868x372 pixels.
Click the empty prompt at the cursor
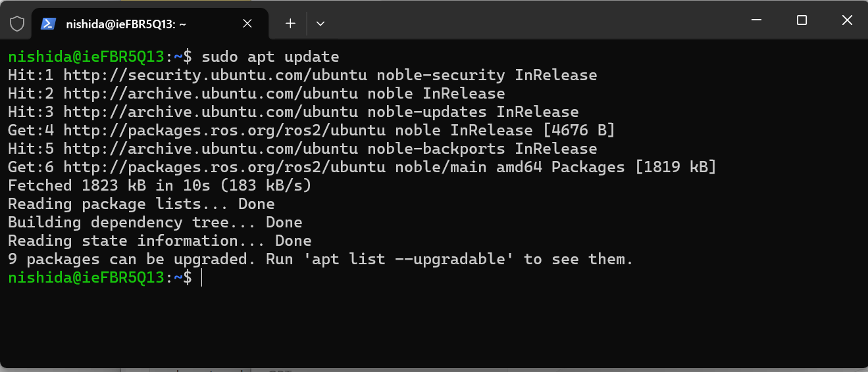point(203,278)
